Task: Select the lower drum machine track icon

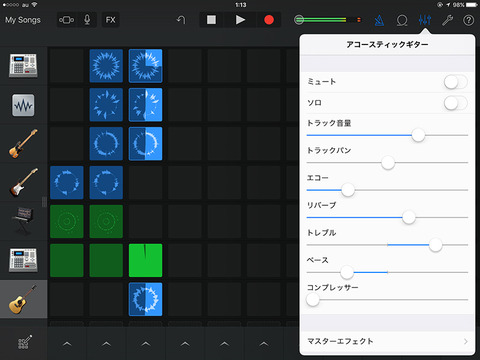Action: point(23,260)
